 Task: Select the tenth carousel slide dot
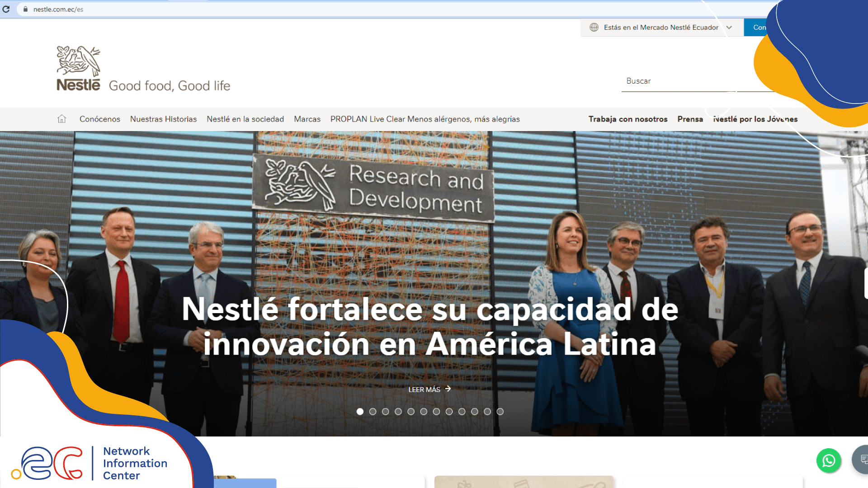coord(475,412)
